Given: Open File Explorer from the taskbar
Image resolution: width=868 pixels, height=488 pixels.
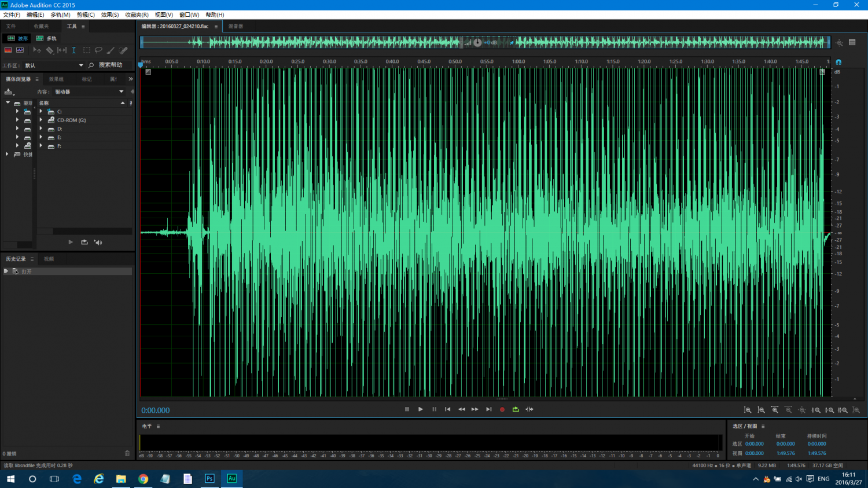Looking at the screenshot, I should [x=121, y=479].
